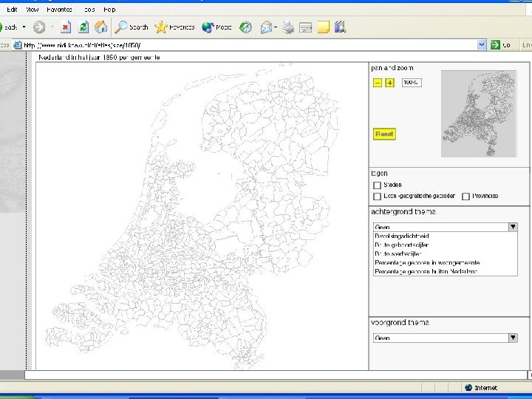Click the 'pan and zoom' panel heading
532x399 pixels.
tap(392, 68)
